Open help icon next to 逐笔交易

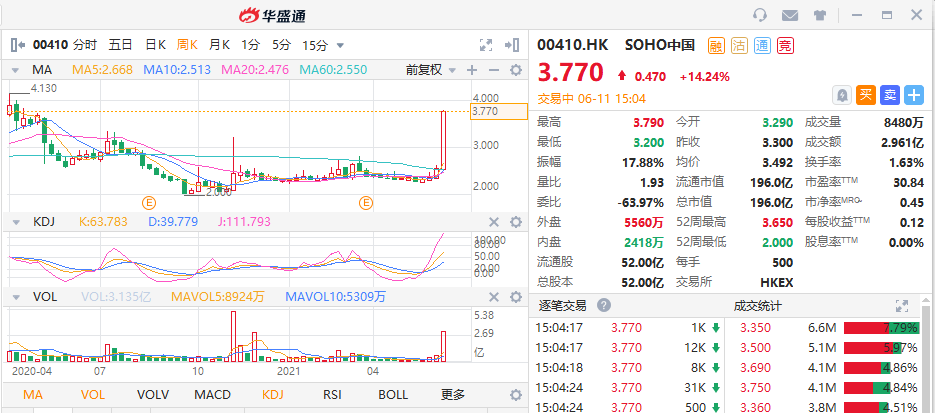[604, 306]
